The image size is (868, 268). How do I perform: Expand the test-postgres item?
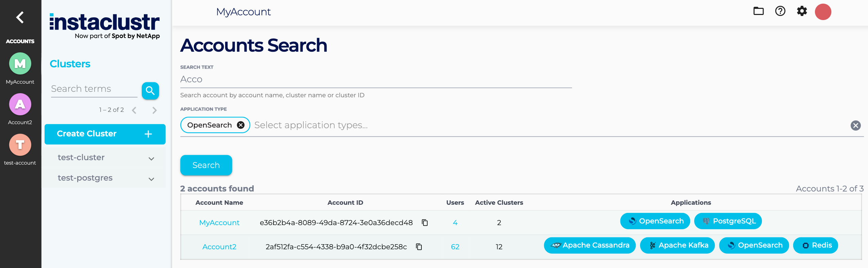(x=151, y=179)
